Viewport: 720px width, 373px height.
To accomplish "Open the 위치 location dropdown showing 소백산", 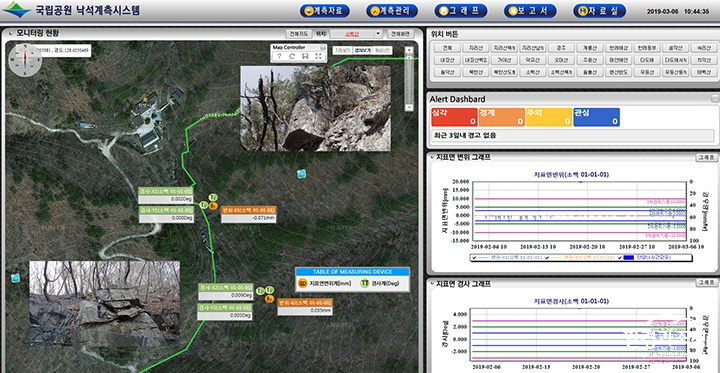I will (355, 34).
